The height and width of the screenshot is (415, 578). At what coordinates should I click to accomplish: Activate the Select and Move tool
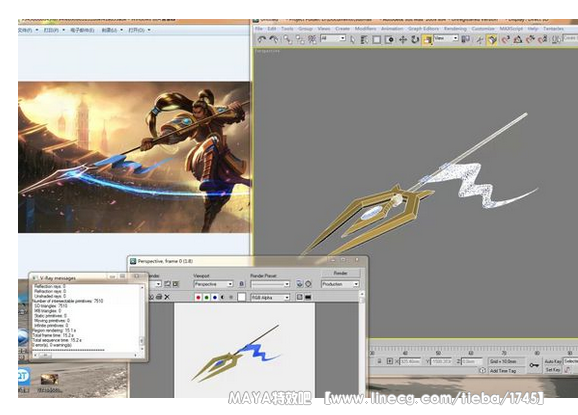coord(403,39)
